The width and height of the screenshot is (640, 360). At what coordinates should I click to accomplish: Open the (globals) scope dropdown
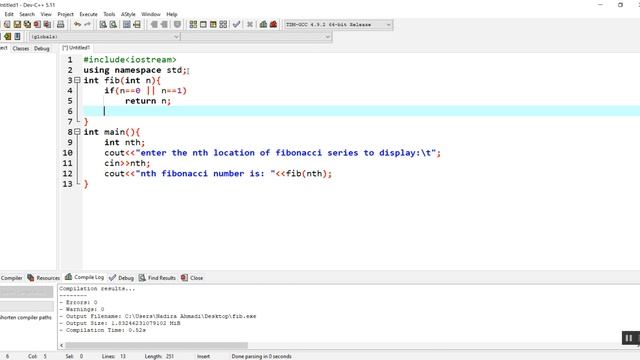(105, 37)
